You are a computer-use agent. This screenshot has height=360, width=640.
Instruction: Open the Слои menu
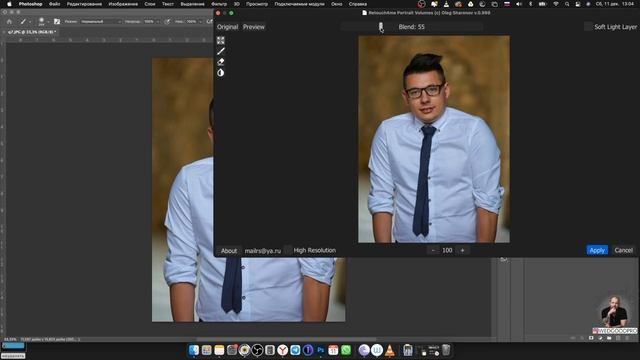[x=150, y=4]
